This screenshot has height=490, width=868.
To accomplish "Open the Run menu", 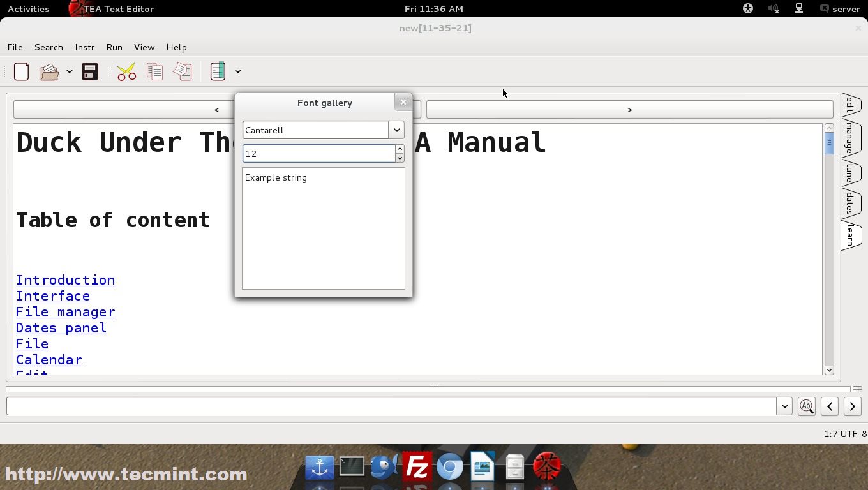I will click(114, 47).
